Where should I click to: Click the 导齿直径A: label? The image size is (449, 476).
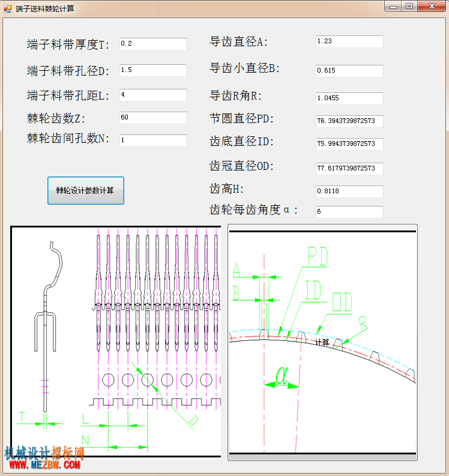[x=239, y=41]
